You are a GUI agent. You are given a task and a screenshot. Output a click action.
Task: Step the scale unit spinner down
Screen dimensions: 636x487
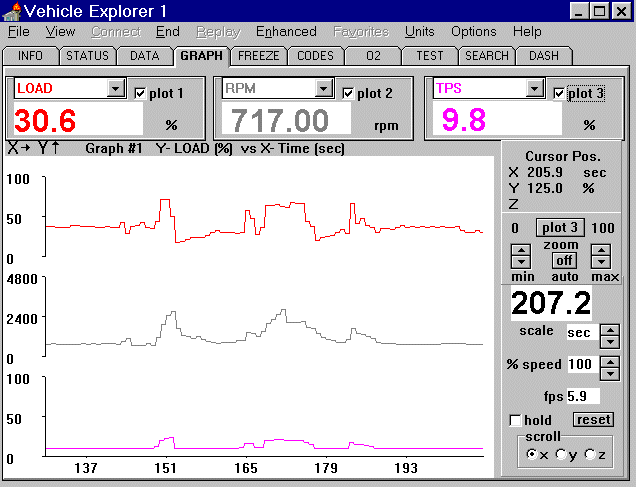pyautogui.click(x=608, y=339)
